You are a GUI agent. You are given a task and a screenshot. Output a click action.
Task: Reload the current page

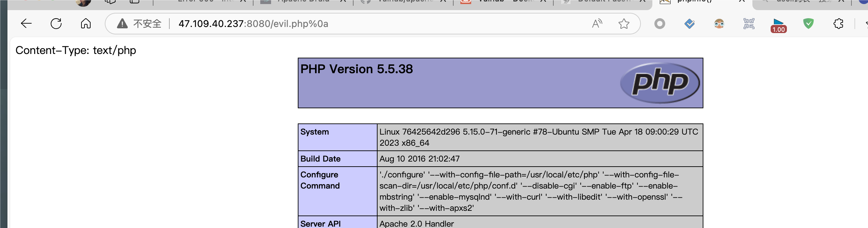(56, 24)
